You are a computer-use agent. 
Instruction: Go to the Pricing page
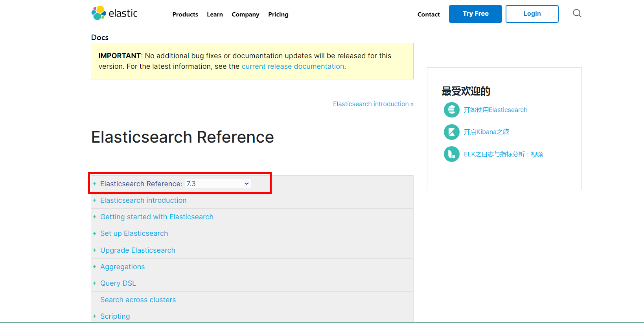(x=278, y=15)
